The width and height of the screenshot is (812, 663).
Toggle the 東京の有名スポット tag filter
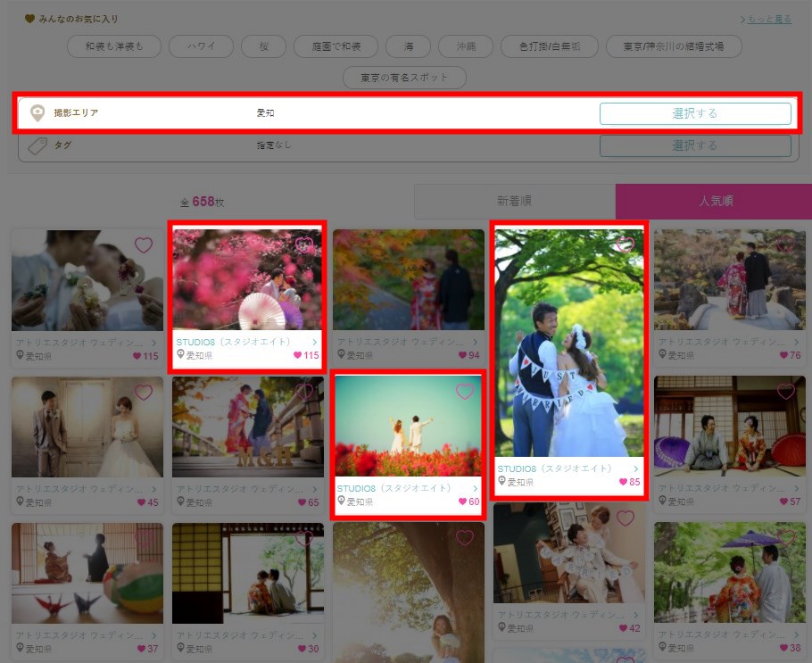coord(404,78)
